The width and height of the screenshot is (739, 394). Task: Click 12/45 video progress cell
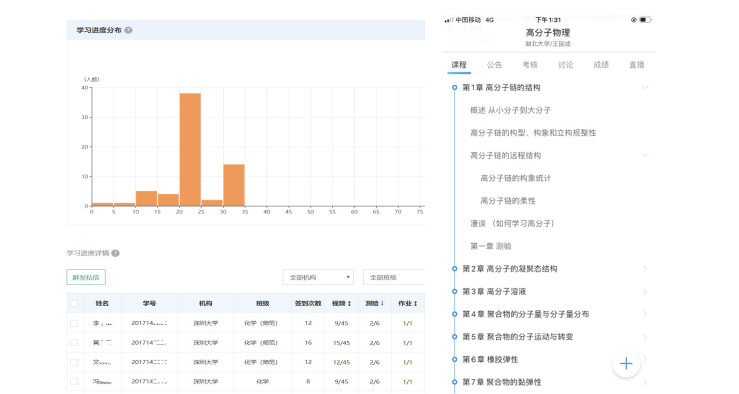[341, 362]
